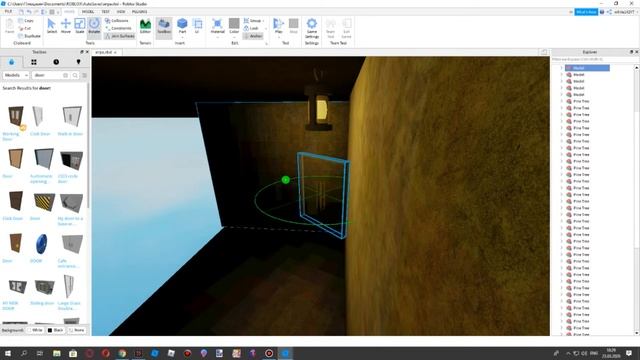Select the Select tool in the ribbon
The image size is (640, 360).
(51, 26)
